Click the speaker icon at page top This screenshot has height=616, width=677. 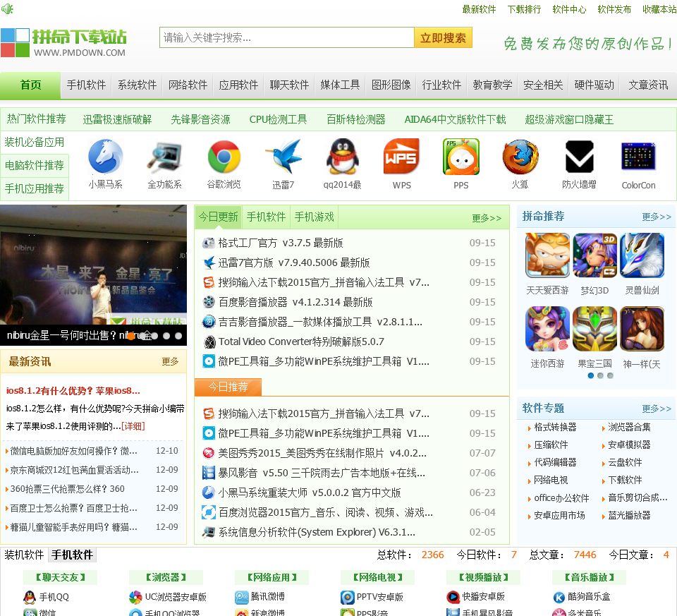7,8
